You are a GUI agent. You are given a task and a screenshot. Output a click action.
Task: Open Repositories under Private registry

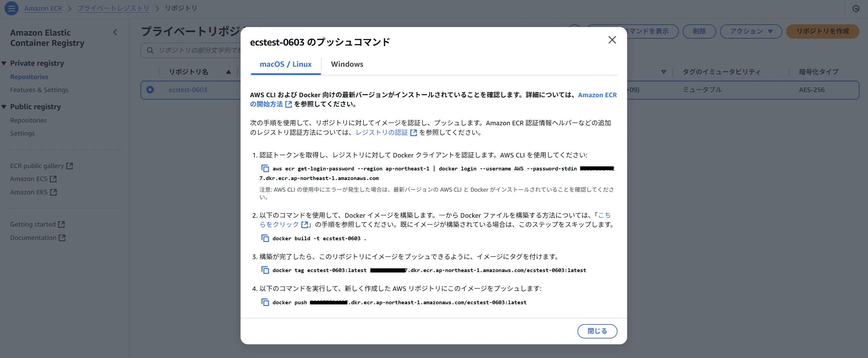29,77
